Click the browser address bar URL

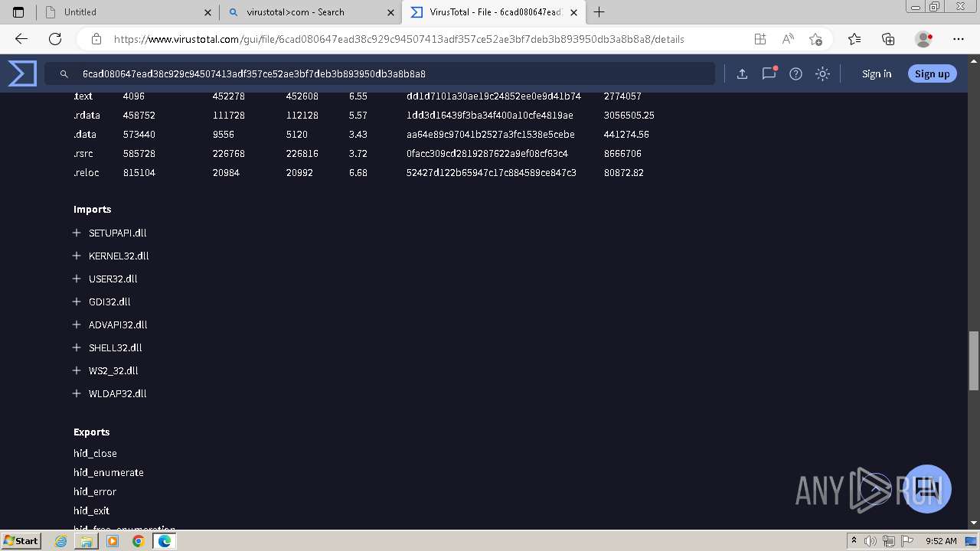pos(399,39)
